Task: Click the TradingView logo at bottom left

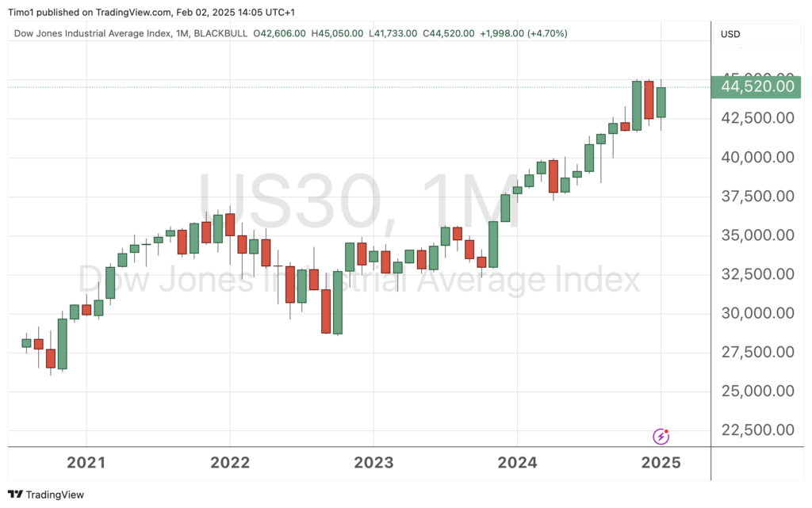Action: (x=45, y=495)
